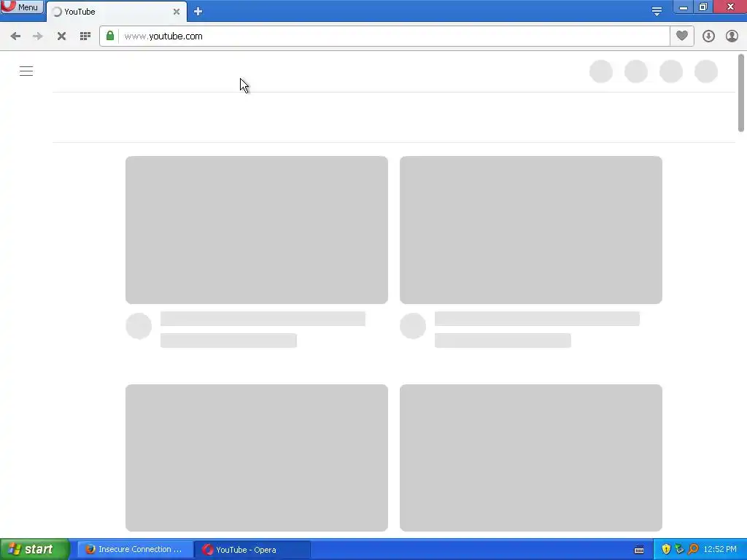
Task: Open the on-screen keyboard tray icon
Action: coord(639,550)
